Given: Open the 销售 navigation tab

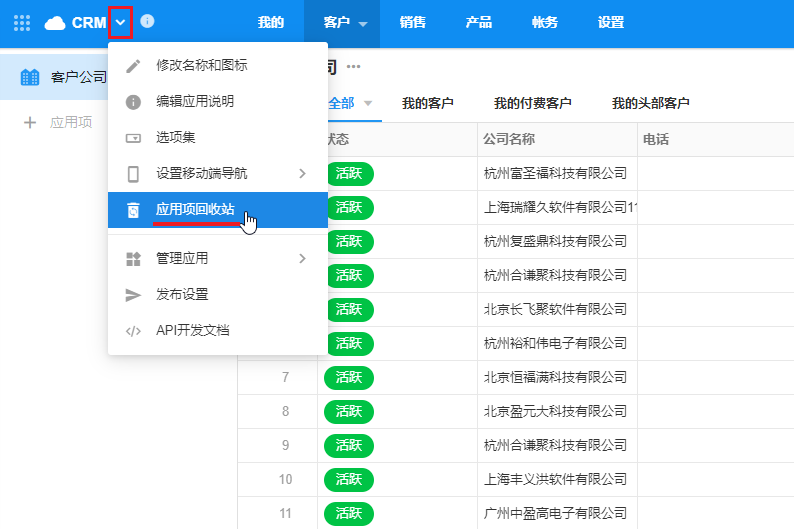Looking at the screenshot, I should (x=412, y=22).
